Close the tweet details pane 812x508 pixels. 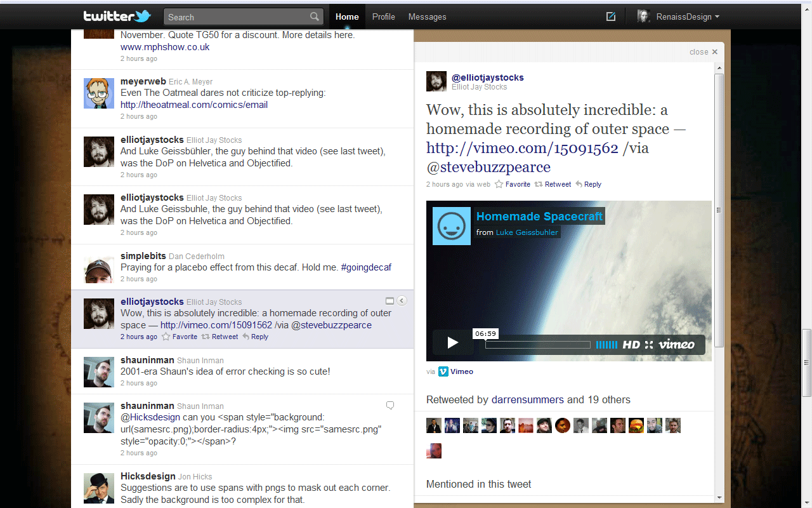pyautogui.click(x=704, y=52)
